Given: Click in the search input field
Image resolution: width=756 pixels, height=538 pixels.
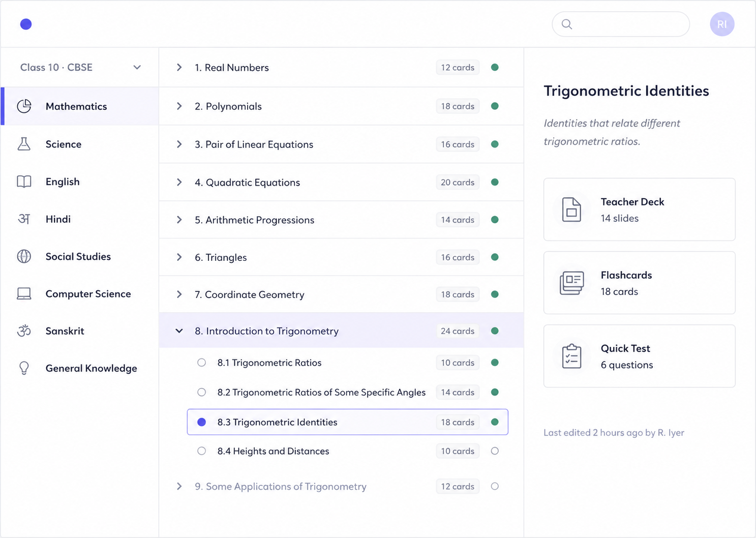Looking at the screenshot, I should [621, 24].
